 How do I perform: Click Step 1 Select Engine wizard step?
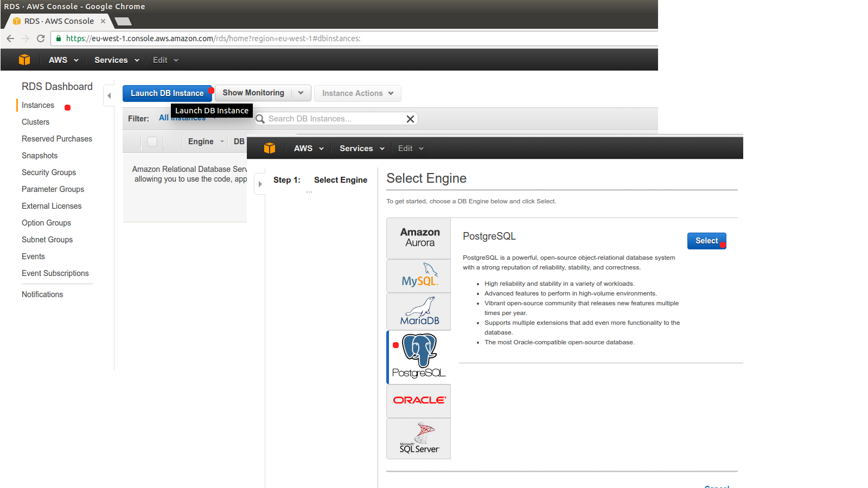click(x=320, y=180)
